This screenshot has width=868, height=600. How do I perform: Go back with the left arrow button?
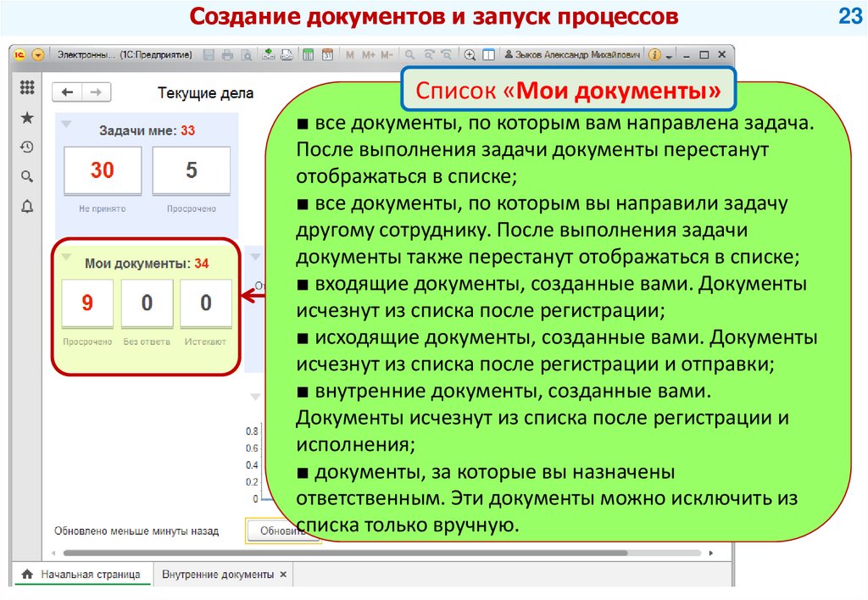click(67, 92)
